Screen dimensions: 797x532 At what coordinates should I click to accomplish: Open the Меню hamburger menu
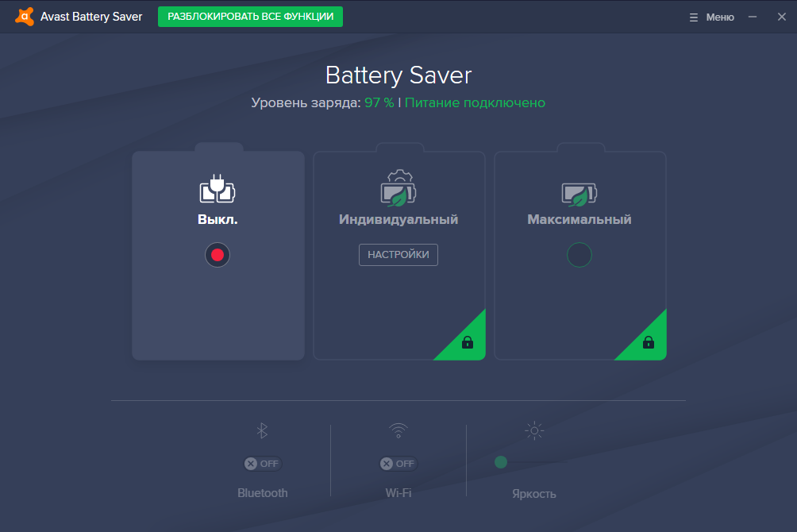(x=712, y=17)
